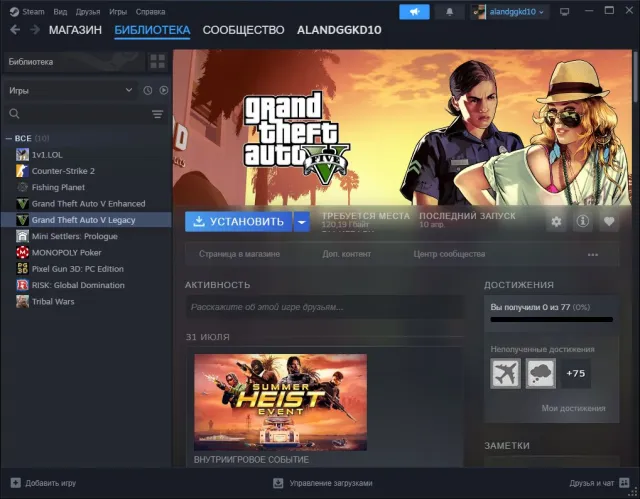Click the УСТАНОВИТЬ install button
This screenshot has height=499, width=640.
(x=239, y=222)
